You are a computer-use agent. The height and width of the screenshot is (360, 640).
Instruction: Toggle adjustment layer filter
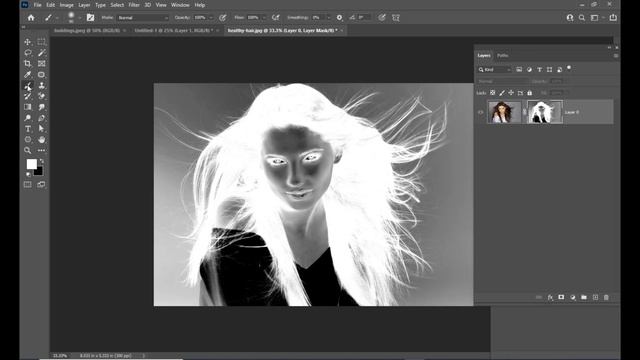coord(529,70)
